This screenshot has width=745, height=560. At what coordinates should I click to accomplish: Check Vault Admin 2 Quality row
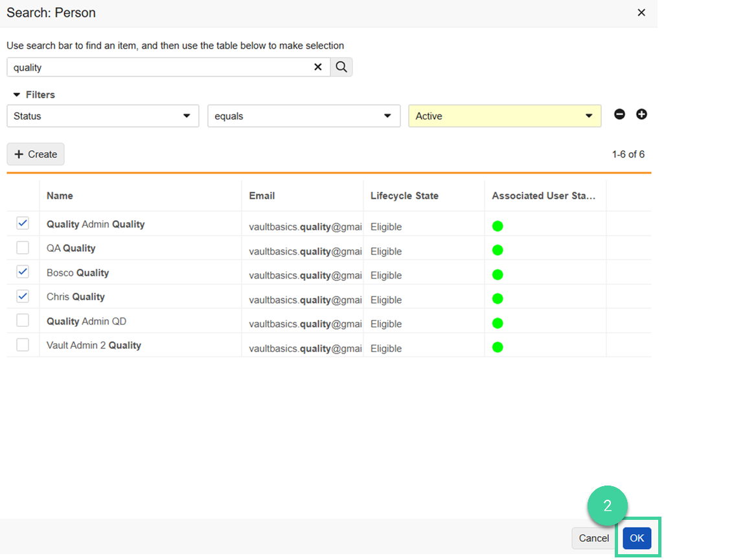[22, 344]
